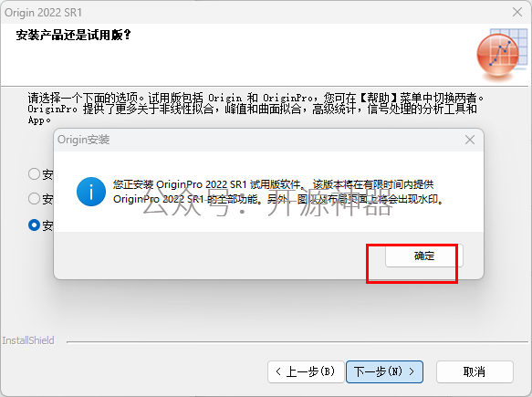This screenshot has width=532, height=397.
Task: Click the Origin 2022 SR1 window title
Action: 43,13
